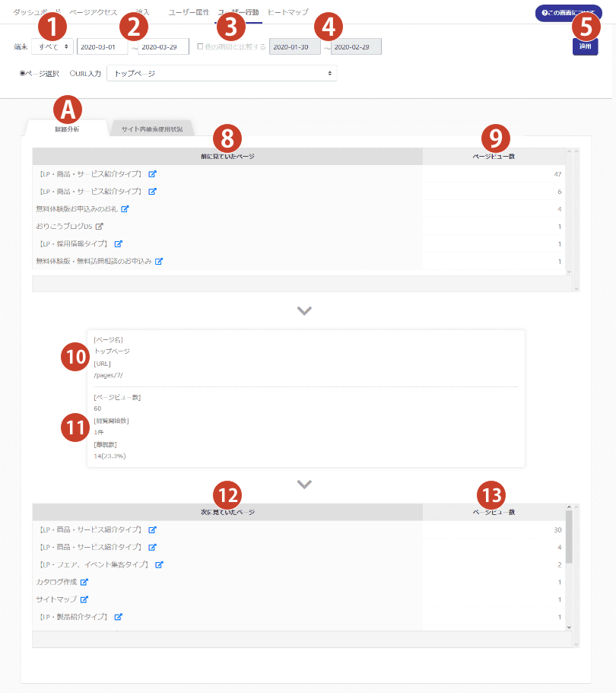Click external link icon for 【LP・製品紹介タイプ】

pyautogui.click(x=119, y=617)
